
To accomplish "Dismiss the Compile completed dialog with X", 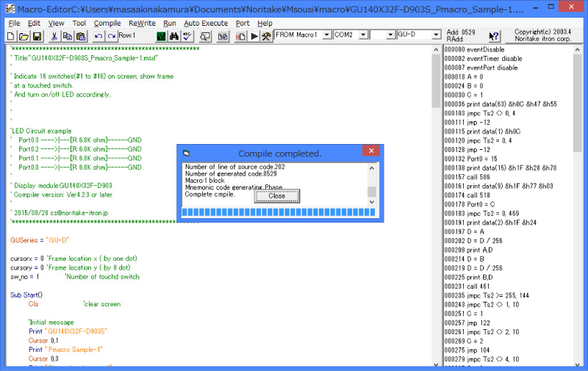I will pyautogui.click(x=369, y=153).
